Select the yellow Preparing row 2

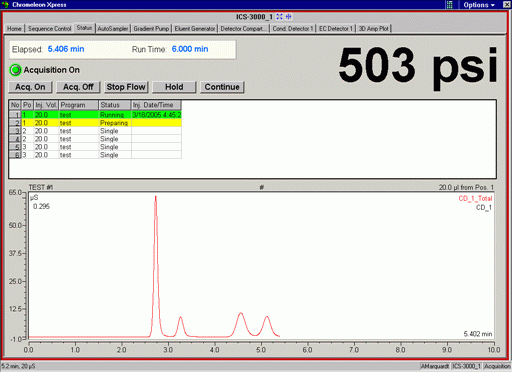pos(95,123)
